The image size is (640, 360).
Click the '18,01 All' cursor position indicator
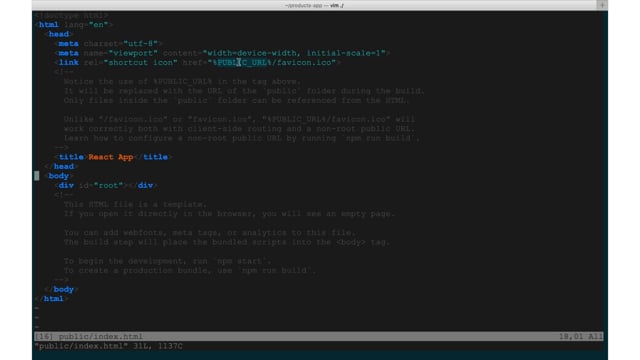pos(581,336)
